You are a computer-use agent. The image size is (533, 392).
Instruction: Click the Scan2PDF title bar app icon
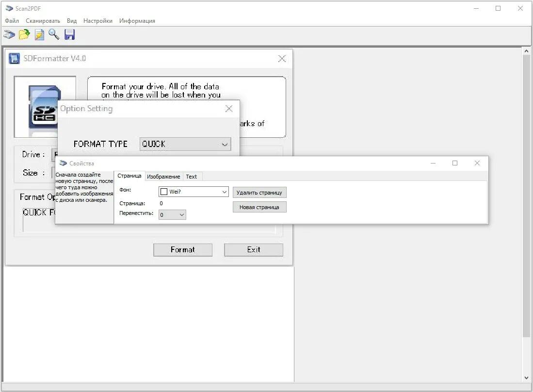(x=9, y=8)
